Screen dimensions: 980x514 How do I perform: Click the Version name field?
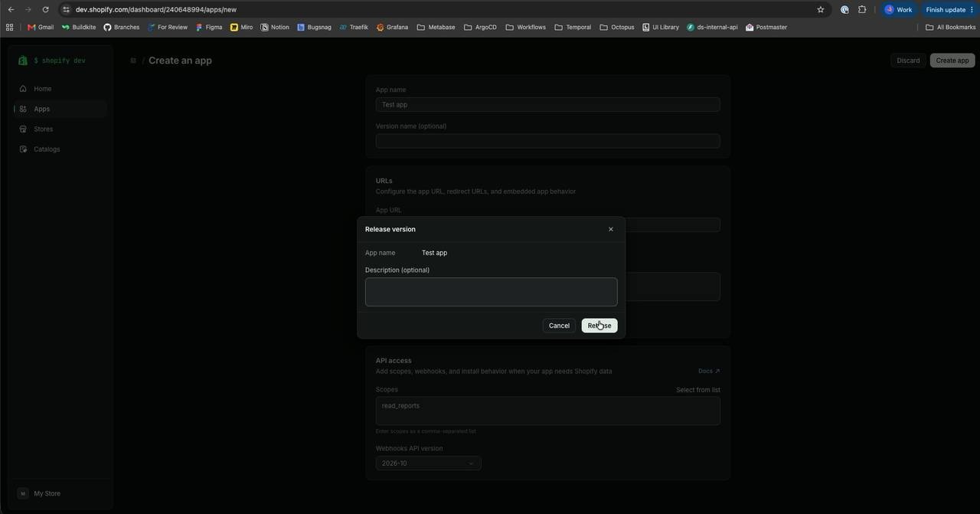[548, 141]
